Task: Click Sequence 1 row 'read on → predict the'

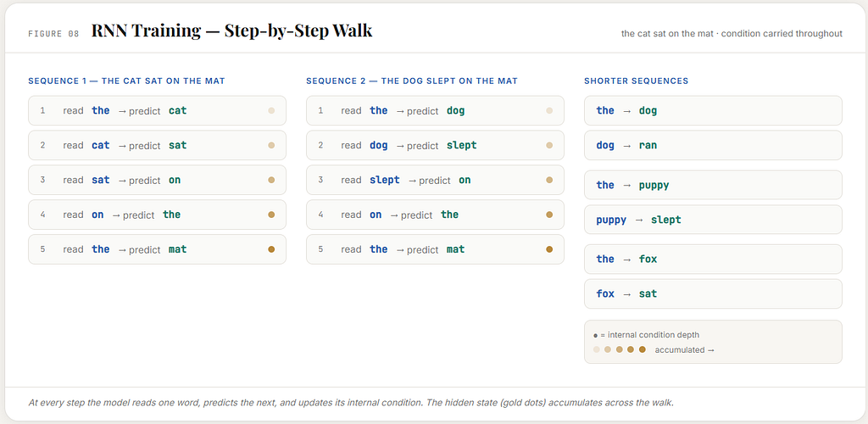Action: [157, 215]
